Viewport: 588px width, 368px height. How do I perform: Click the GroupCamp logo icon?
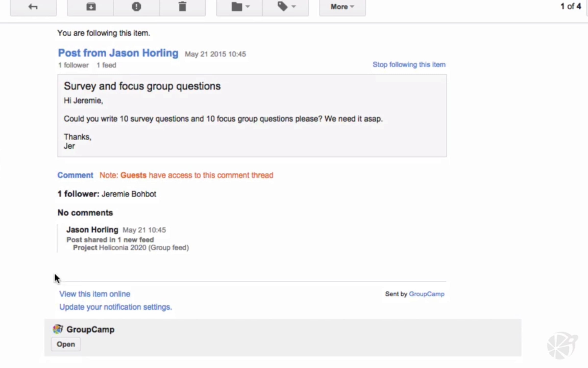[58, 329]
